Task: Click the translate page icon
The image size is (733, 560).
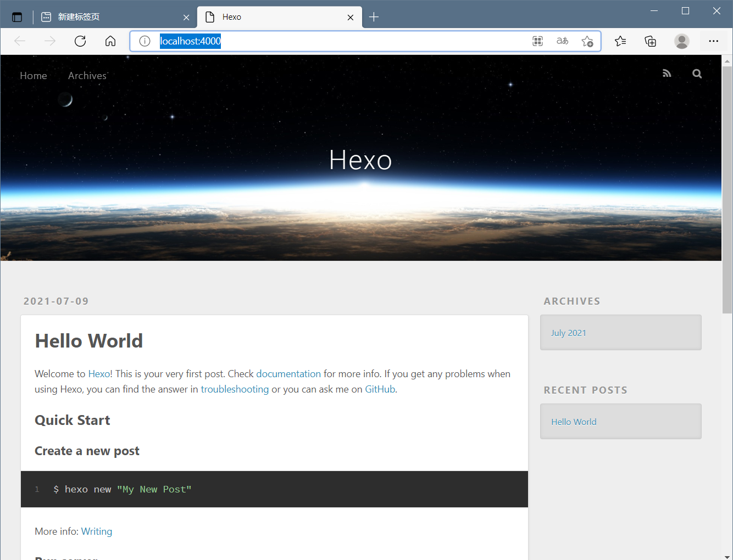Action: click(563, 41)
